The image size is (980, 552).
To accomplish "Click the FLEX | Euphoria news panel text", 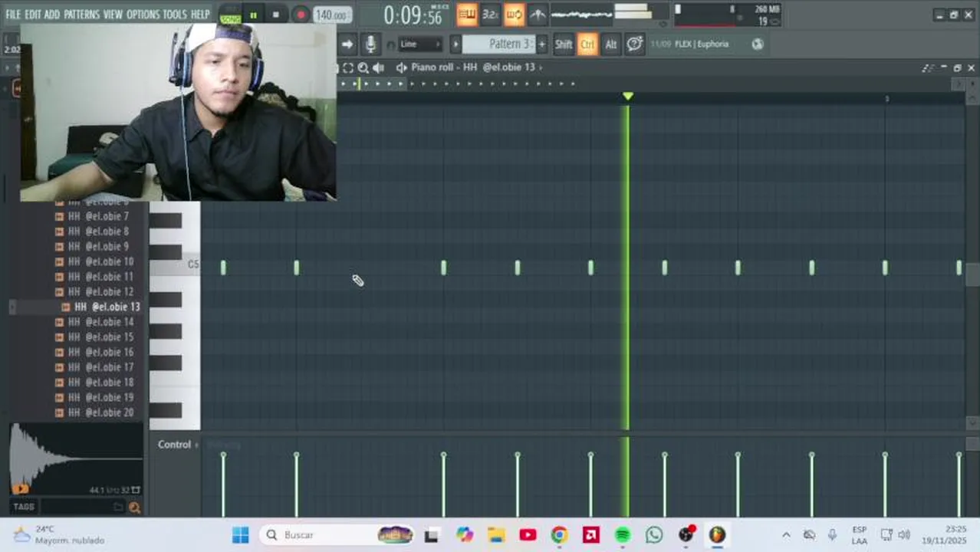I will (x=702, y=44).
